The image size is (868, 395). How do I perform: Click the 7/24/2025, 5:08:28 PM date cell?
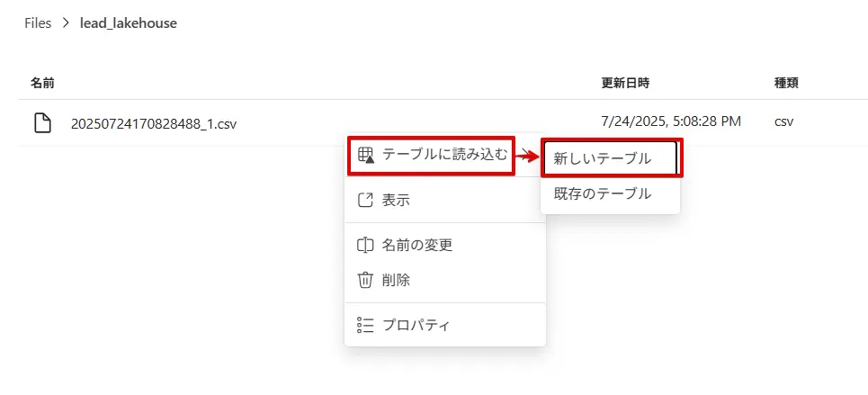tap(671, 121)
